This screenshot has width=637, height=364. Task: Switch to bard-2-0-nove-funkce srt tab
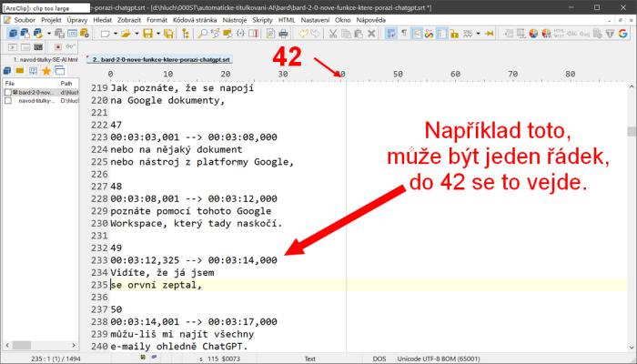click(x=159, y=60)
